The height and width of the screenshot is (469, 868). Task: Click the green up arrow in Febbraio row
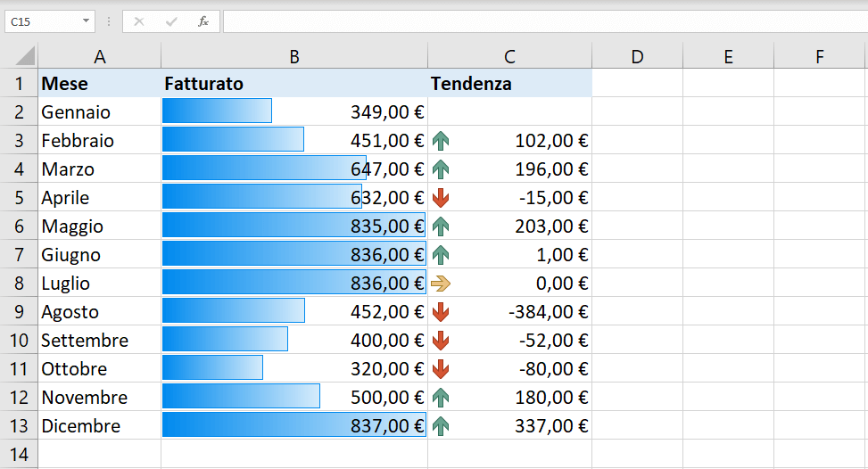coord(441,141)
